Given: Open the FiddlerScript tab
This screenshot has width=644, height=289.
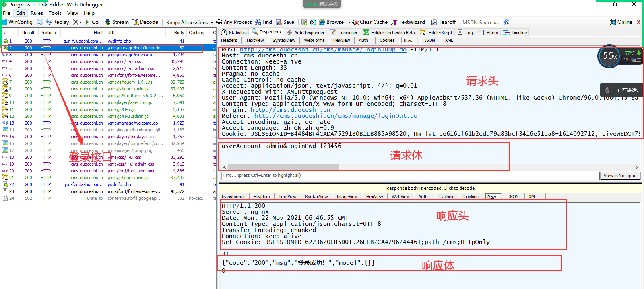Looking at the screenshot, I should pyautogui.click(x=436, y=33).
